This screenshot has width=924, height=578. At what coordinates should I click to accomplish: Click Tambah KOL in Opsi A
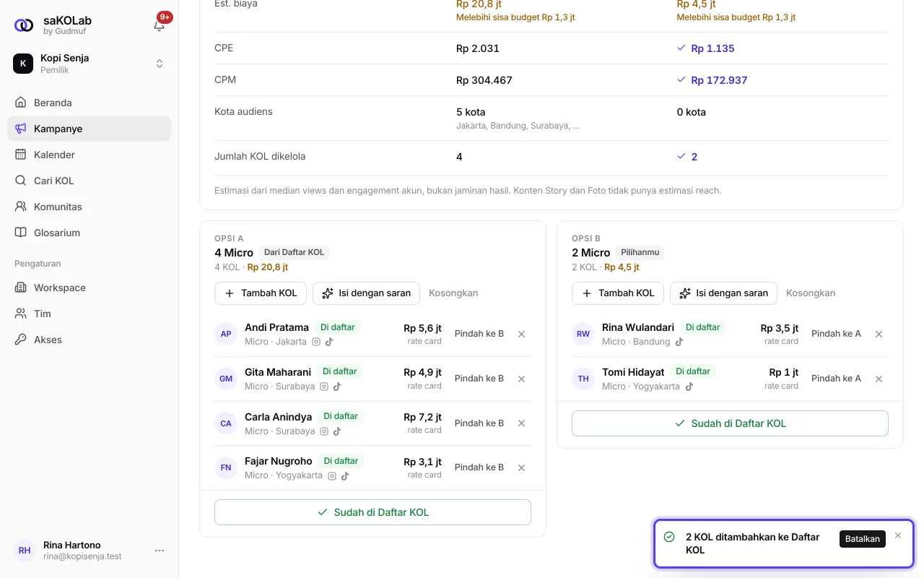261,293
